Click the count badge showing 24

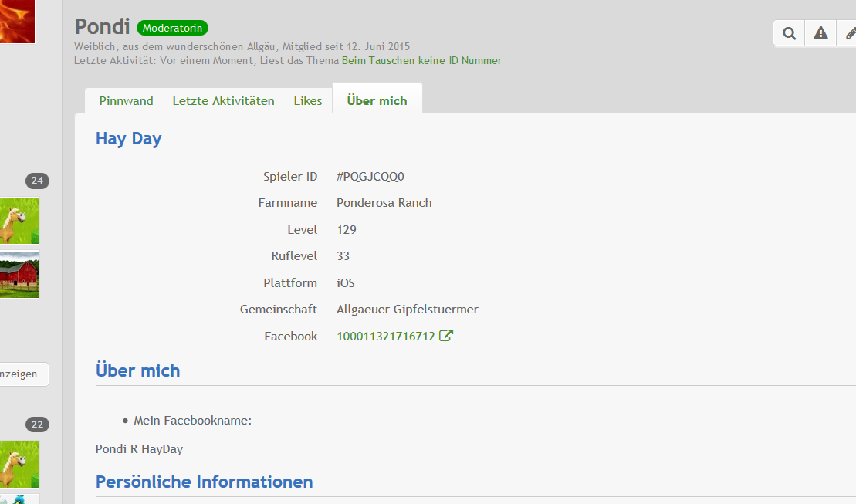click(37, 181)
